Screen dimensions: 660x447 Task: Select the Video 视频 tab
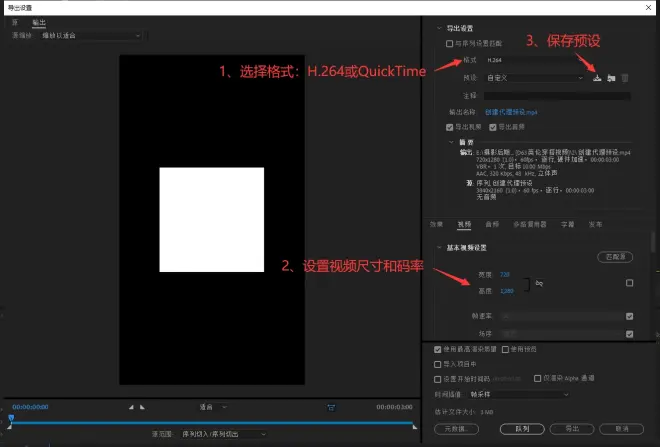(464, 224)
